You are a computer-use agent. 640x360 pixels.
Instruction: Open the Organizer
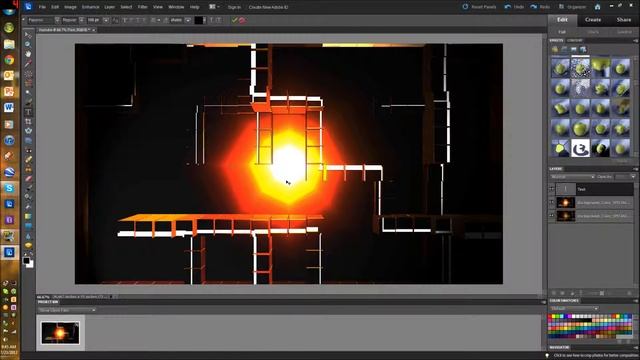[x=572, y=7]
